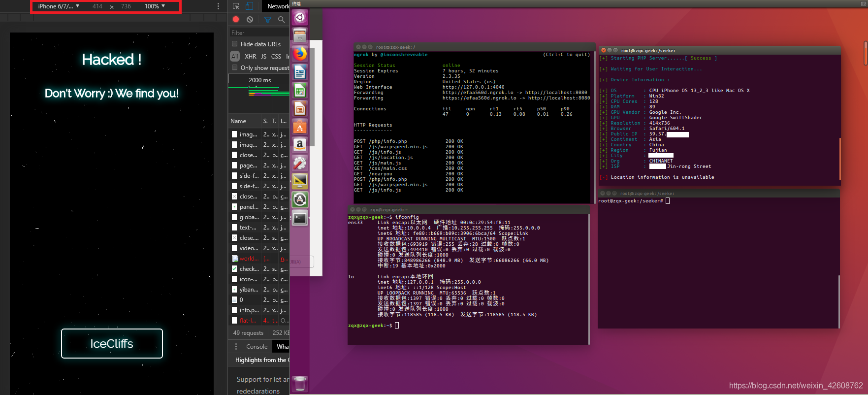Viewport: 868px width, 395px height.
Task: Click the IceCliffs button on page
Action: click(x=112, y=343)
